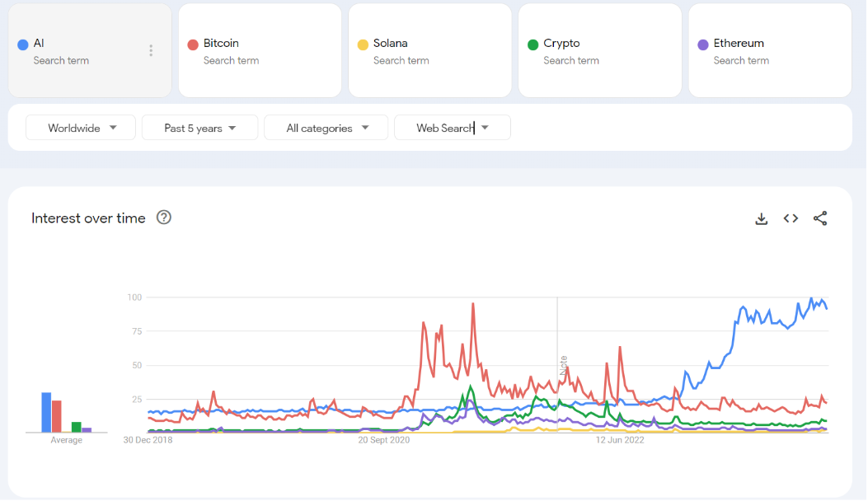The height and width of the screenshot is (501, 868).
Task: Click the Interest over time heading
Action: [x=87, y=217]
